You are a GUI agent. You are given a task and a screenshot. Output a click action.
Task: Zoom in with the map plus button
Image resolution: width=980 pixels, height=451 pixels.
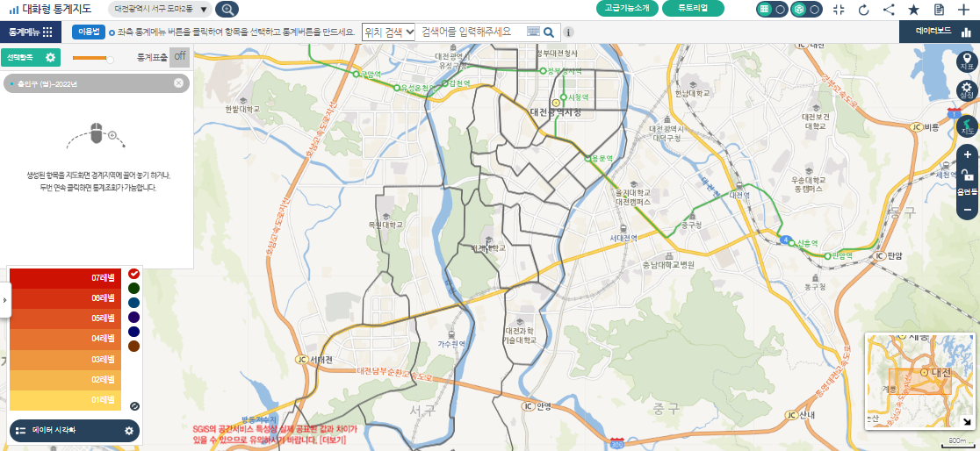coord(968,153)
